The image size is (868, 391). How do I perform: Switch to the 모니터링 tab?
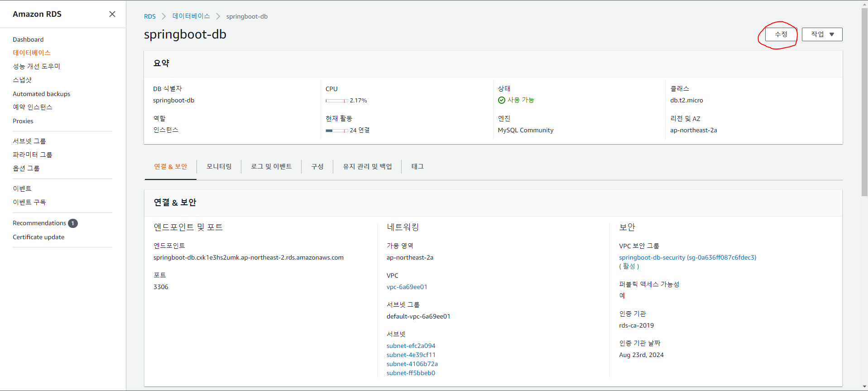[x=219, y=167]
